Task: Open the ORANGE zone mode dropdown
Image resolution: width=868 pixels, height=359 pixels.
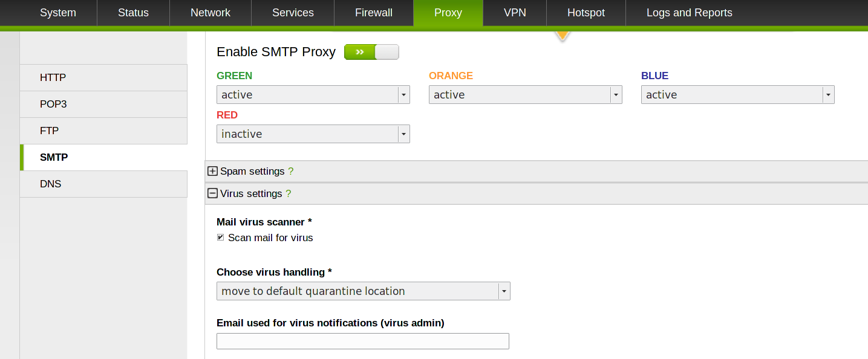Action: pyautogui.click(x=526, y=95)
